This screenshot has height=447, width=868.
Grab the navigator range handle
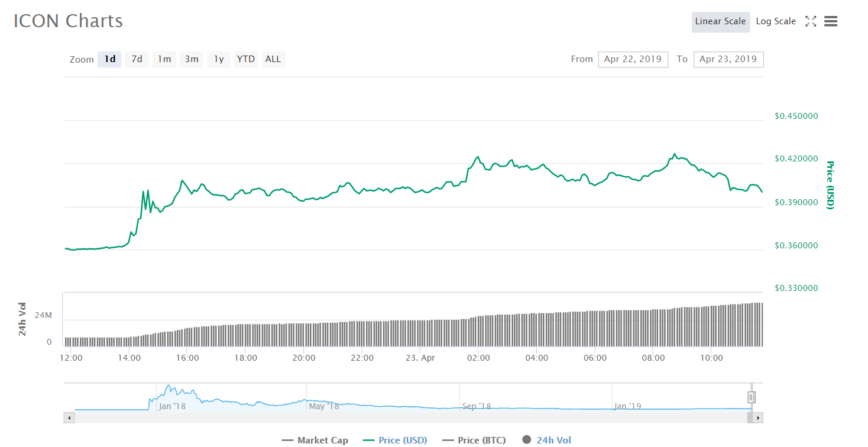point(752,397)
